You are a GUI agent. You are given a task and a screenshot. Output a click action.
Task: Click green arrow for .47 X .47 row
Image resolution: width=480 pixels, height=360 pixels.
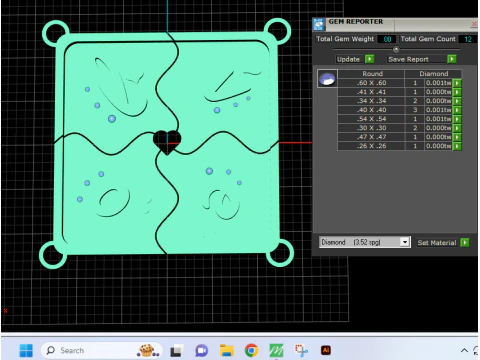pyautogui.click(x=457, y=137)
